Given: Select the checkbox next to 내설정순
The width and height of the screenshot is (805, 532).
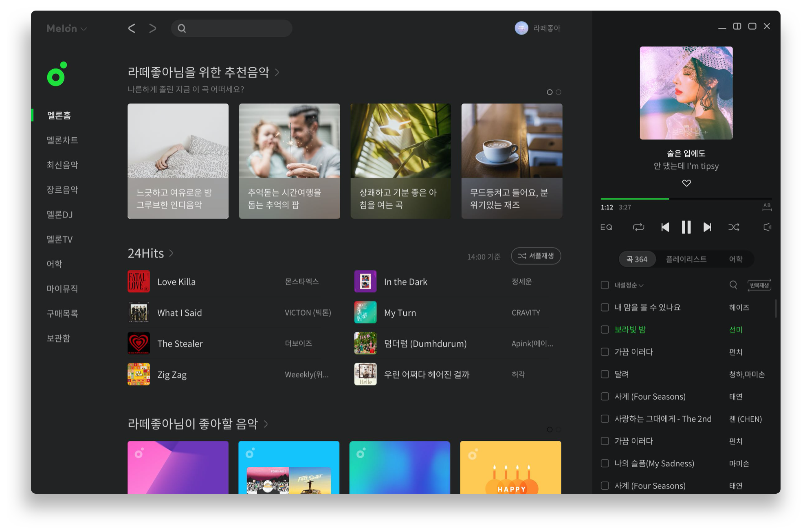Looking at the screenshot, I should pos(605,285).
